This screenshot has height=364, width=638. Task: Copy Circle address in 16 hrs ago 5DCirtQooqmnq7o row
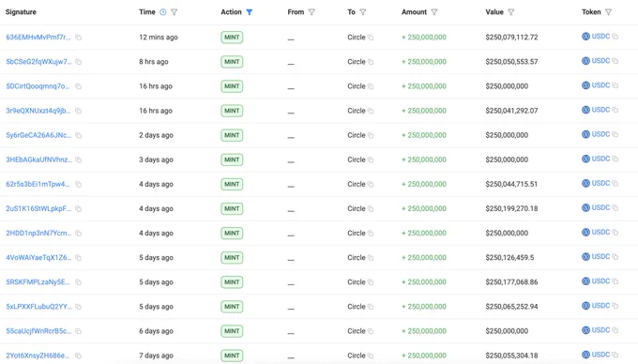point(371,86)
